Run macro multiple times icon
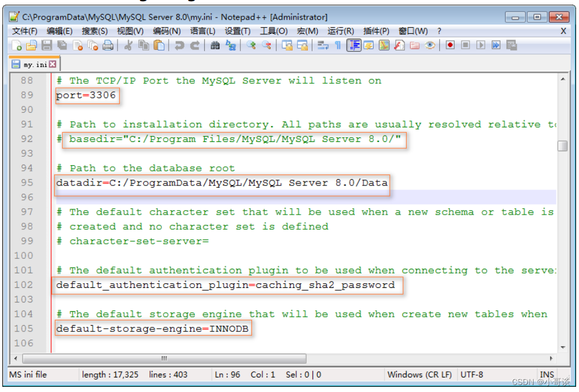579x392 pixels. [496, 45]
